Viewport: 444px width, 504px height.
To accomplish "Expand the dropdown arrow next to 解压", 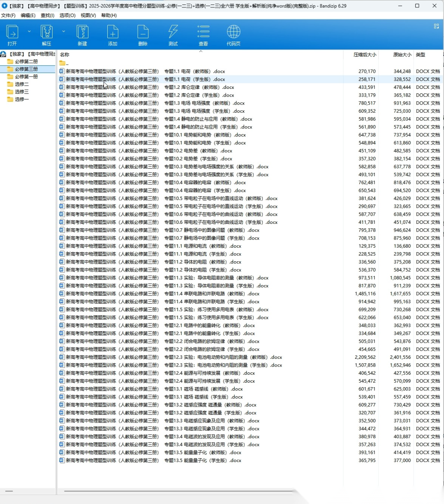I will pos(63,31).
